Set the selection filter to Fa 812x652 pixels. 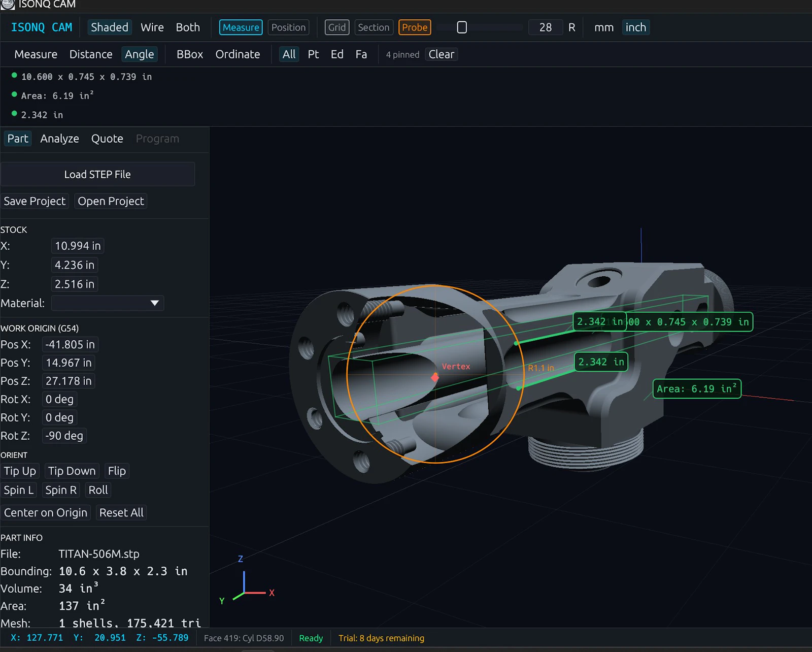point(361,54)
